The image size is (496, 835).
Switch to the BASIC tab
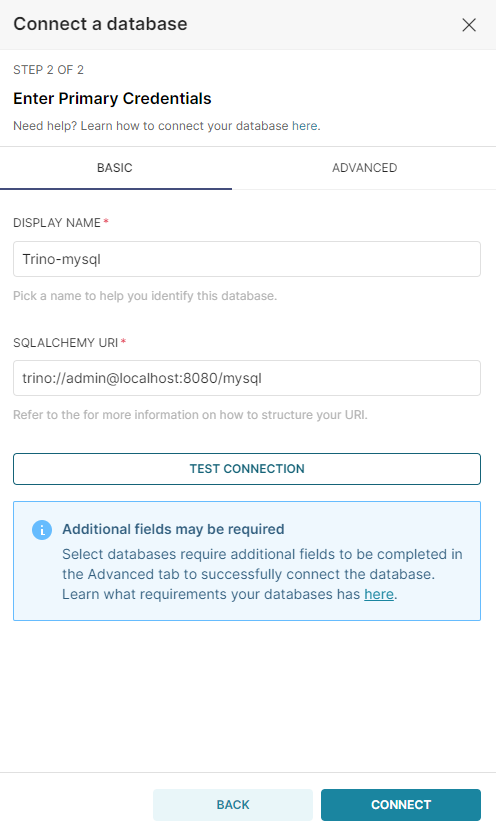[x=116, y=168]
